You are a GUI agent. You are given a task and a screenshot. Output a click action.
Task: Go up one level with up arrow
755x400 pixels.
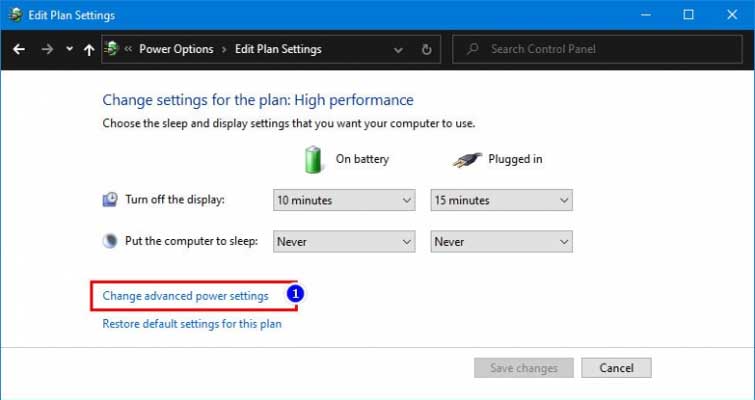click(89, 49)
